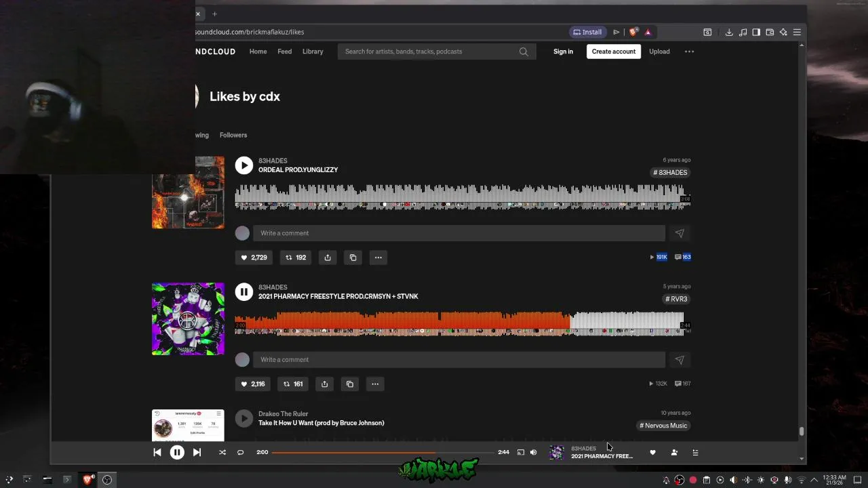This screenshot has width=868, height=488.
Task: Click the send tab arrow icon in address bar
Action: pos(616,32)
